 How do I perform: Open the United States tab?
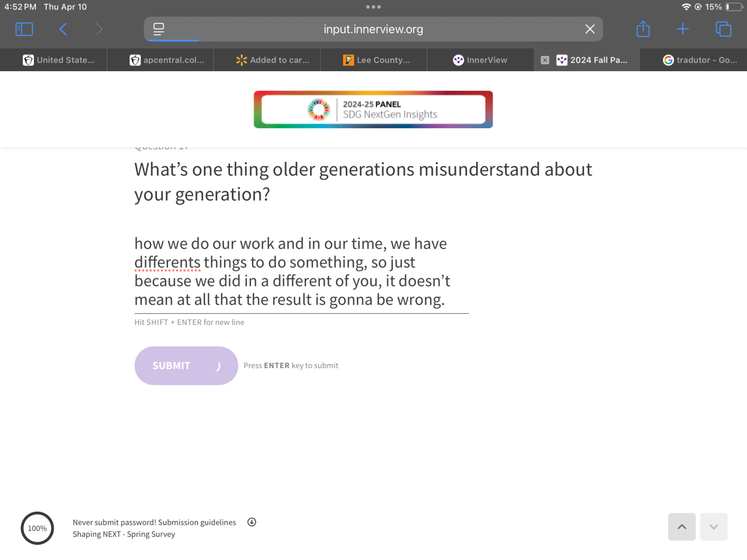pyautogui.click(x=58, y=60)
